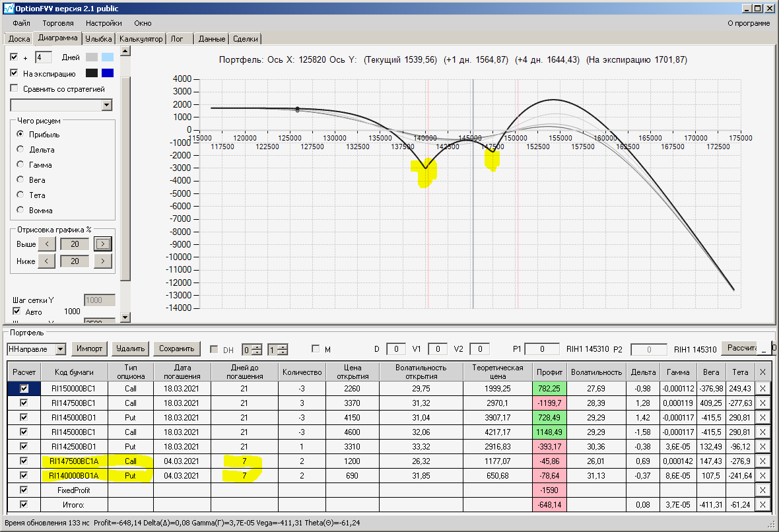Delete the RI147500BC1 row with X
This screenshot has width=779, height=532.
pyautogui.click(x=762, y=403)
